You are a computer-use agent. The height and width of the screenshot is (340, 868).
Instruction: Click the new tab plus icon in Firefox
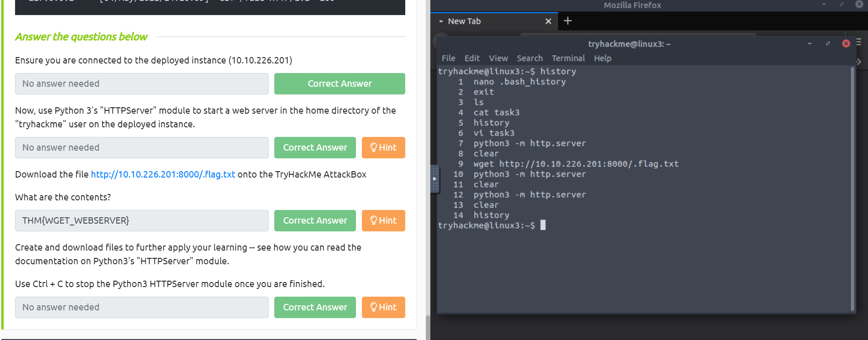[568, 21]
